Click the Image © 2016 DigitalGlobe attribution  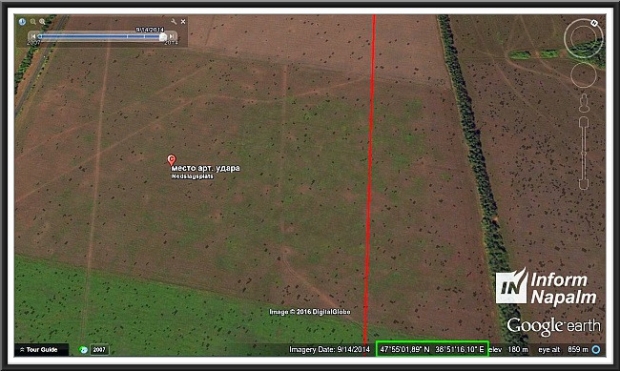click(x=310, y=312)
